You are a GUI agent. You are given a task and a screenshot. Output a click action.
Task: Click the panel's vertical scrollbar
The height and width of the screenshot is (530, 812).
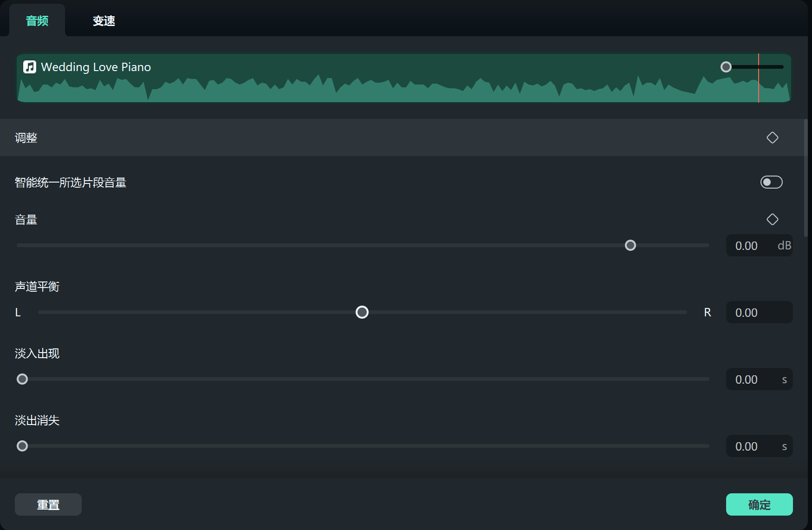806,177
